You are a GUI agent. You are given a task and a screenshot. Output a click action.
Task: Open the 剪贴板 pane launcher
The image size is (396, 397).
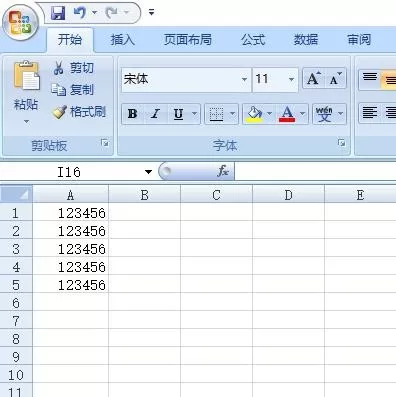point(105,143)
